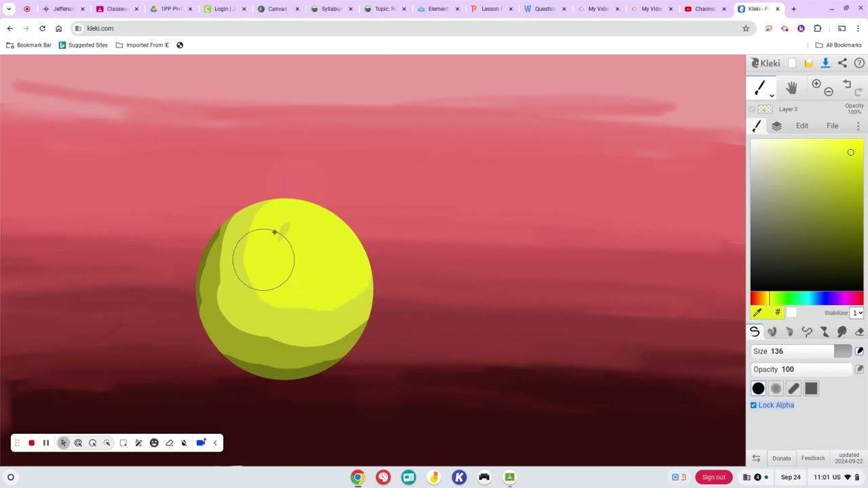The image size is (868, 488).
Task: Click the kleki.com address bar
Action: tap(407, 28)
